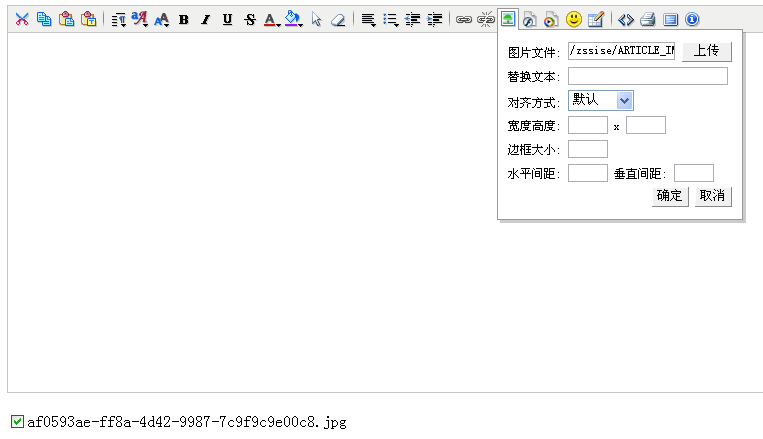
Task: Click the eraser remove-format icon
Action: click(x=338, y=19)
